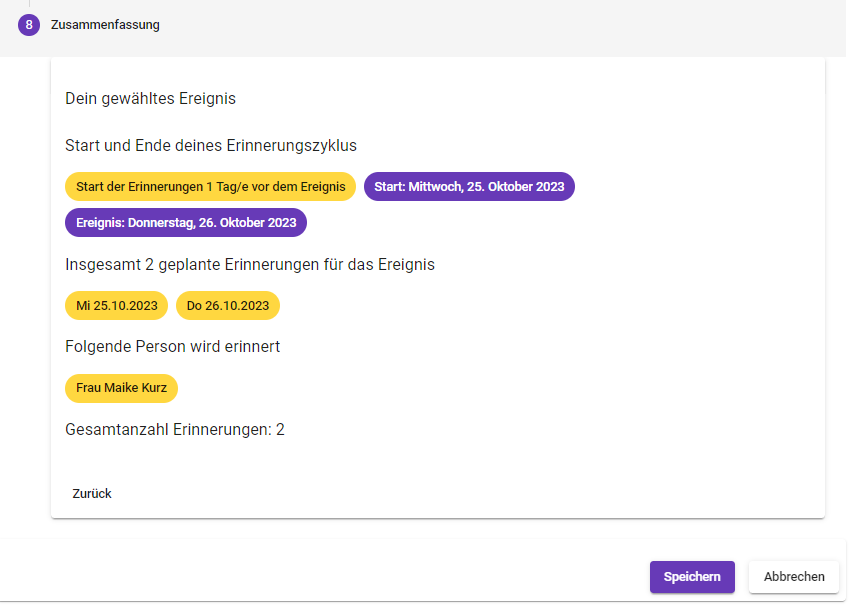The width and height of the screenshot is (859, 613).
Task: Click the 'Start der Erinnerungen 1 Tag/e' chip
Action: (210, 187)
